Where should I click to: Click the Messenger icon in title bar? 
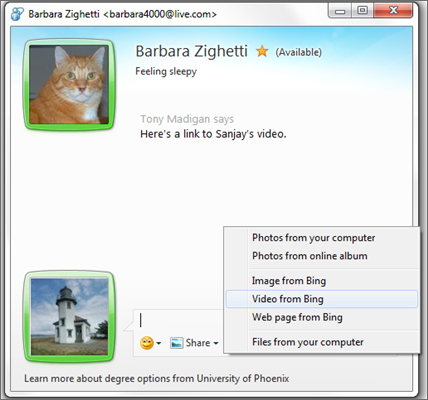point(17,14)
